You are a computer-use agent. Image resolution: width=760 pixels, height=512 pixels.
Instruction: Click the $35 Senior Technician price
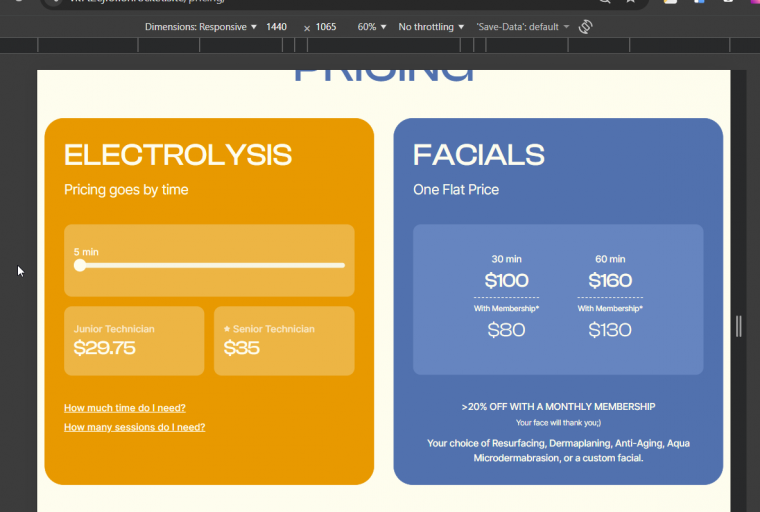pyautogui.click(x=242, y=348)
